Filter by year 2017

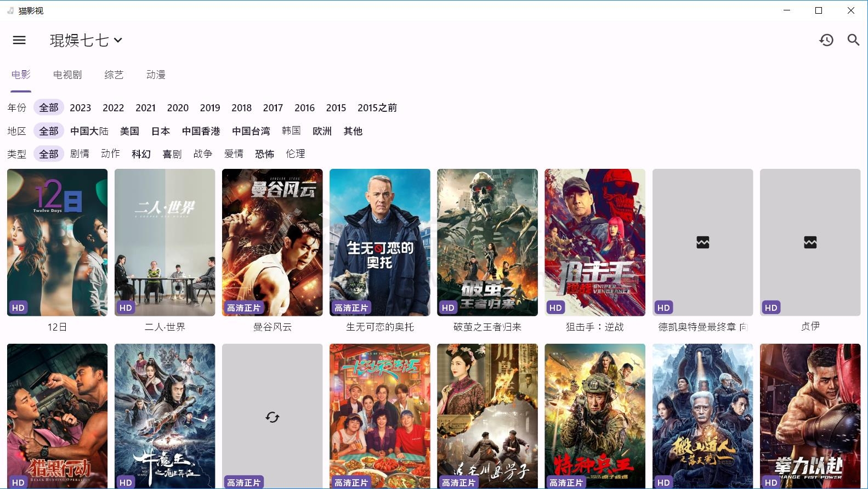[273, 108]
